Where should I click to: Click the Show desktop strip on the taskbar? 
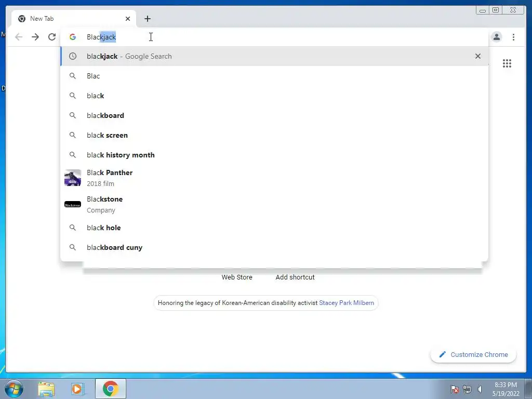(x=528, y=389)
